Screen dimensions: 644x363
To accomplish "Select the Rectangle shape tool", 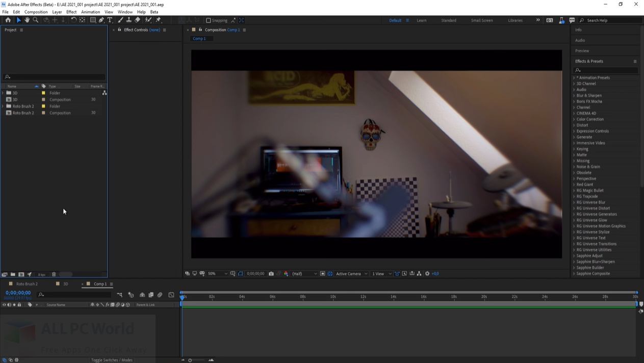I will coord(93,20).
